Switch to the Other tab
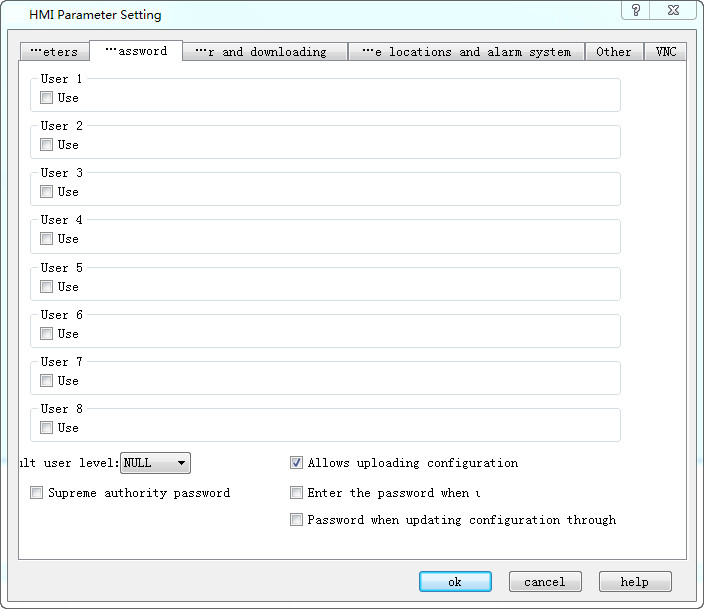This screenshot has width=704, height=609. [x=614, y=52]
